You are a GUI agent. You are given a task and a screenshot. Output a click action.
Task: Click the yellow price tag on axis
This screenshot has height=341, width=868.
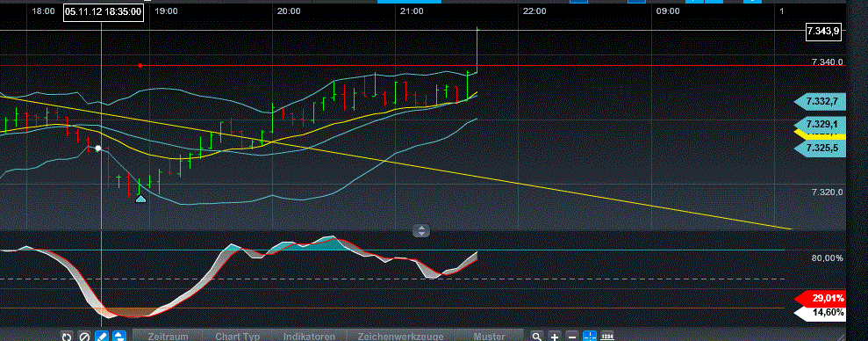point(821,134)
